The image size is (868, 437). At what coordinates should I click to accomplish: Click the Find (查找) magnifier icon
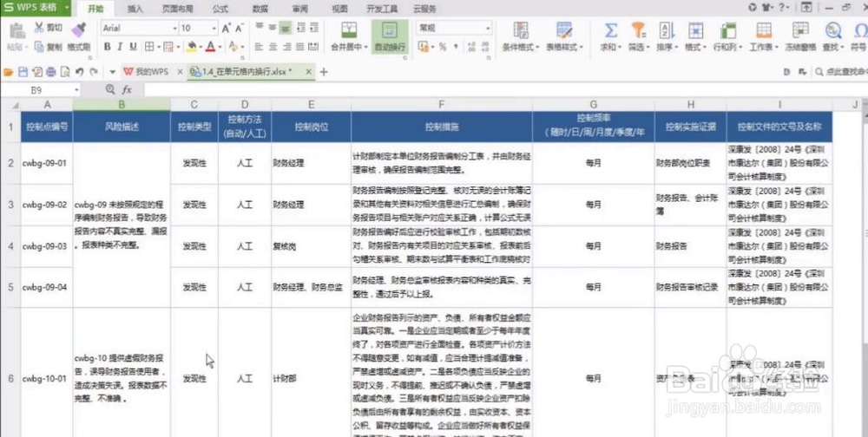click(832, 30)
